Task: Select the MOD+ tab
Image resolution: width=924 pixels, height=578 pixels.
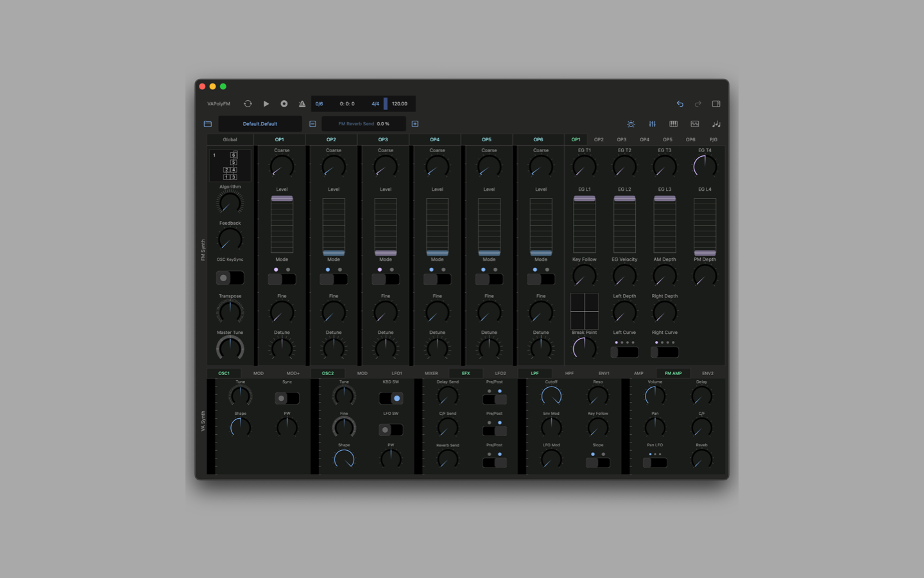Action: click(293, 373)
